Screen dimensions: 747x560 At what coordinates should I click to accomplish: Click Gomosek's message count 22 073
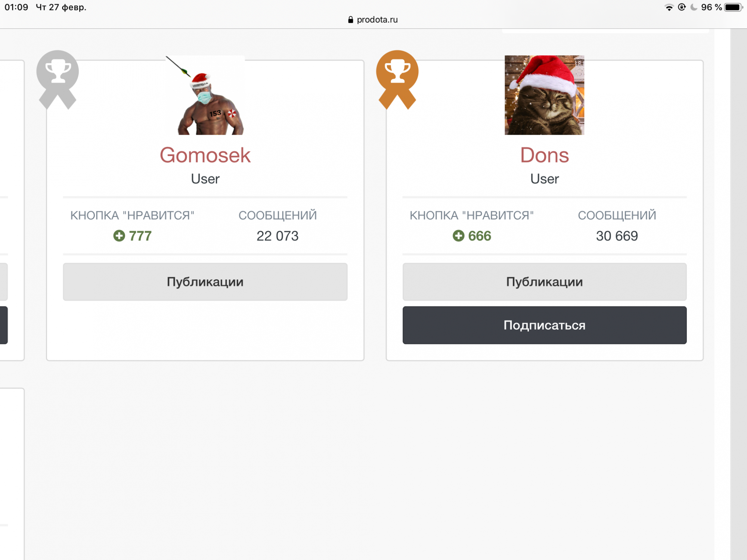(x=278, y=236)
